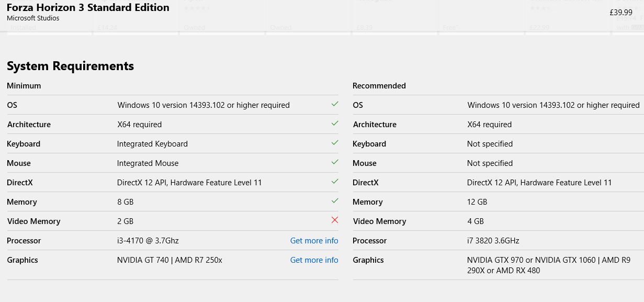Open Get more info for Graphics
Screen dimensions: 644x302
pyautogui.click(x=314, y=260)
